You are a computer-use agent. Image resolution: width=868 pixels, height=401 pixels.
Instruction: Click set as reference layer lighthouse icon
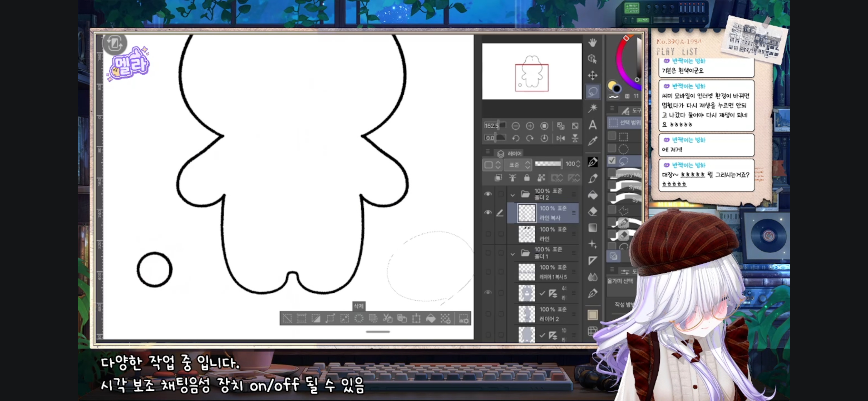point(512,178)
